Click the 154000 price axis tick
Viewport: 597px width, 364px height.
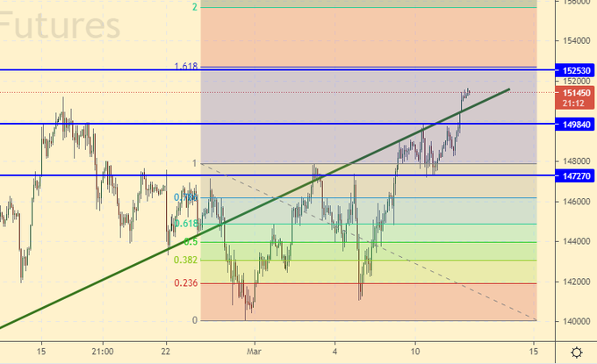pyautogui.click(x=575, y=41)
